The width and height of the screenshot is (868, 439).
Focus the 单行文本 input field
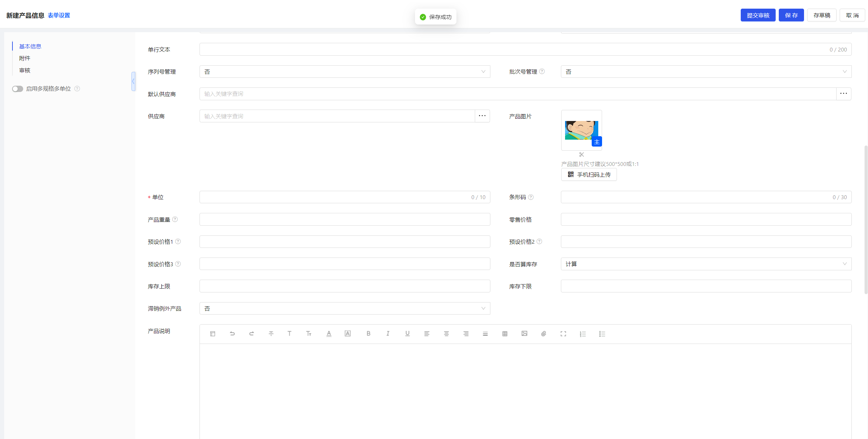coord(525,49)
